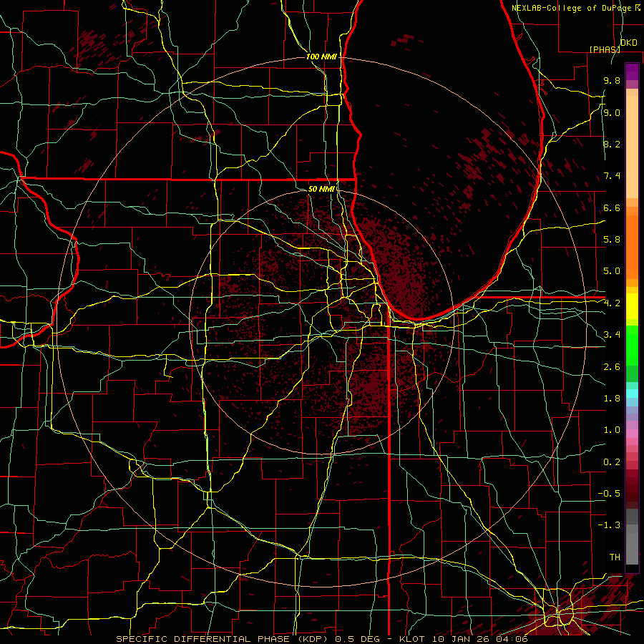The image size is (644, 644).
Task: Select the 6.6 scale value
Action: 612,208
